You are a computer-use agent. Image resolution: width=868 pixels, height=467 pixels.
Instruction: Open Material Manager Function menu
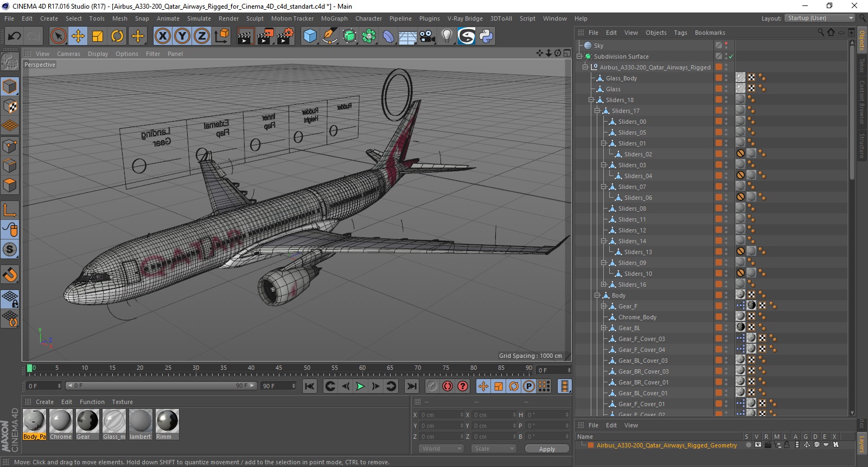click(92, 402)
